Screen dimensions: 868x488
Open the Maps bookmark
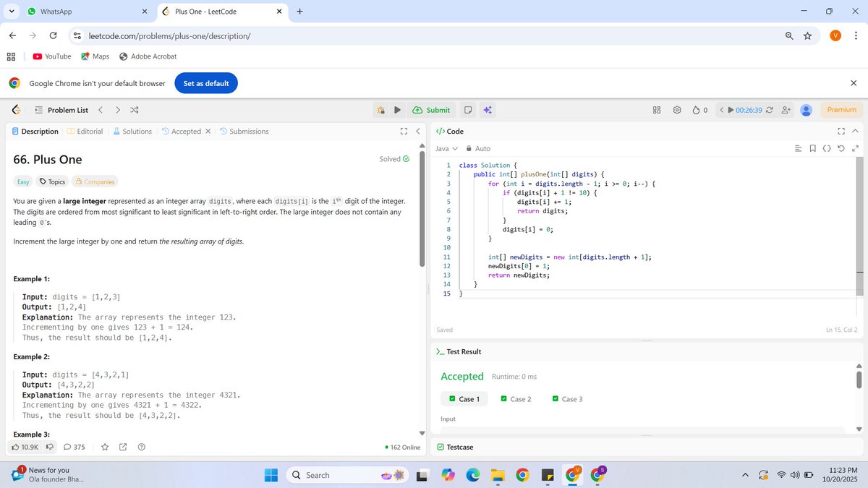tap(95, 56)
